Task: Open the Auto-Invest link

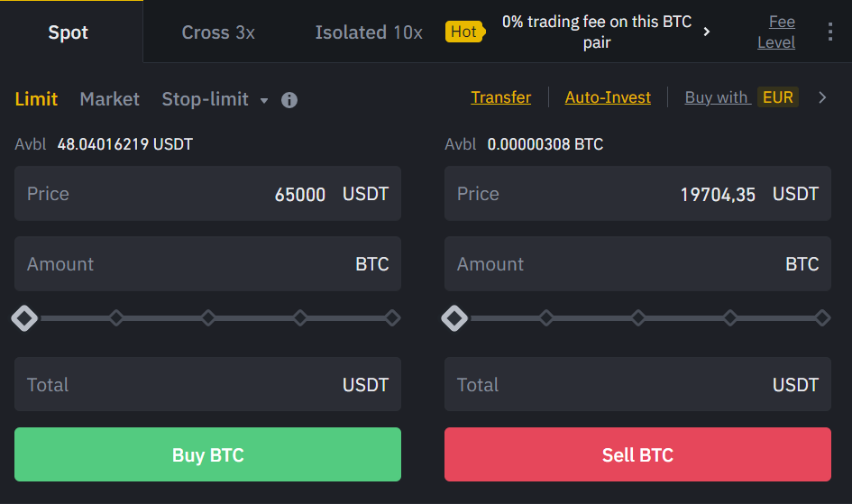Action: pyautogui.click(x=608, y=97)
